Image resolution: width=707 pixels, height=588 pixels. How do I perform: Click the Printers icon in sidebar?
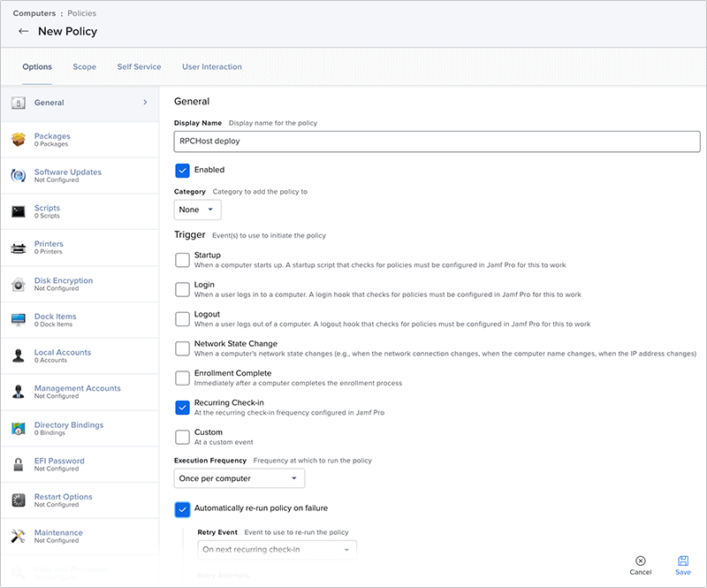pos(18,248)
